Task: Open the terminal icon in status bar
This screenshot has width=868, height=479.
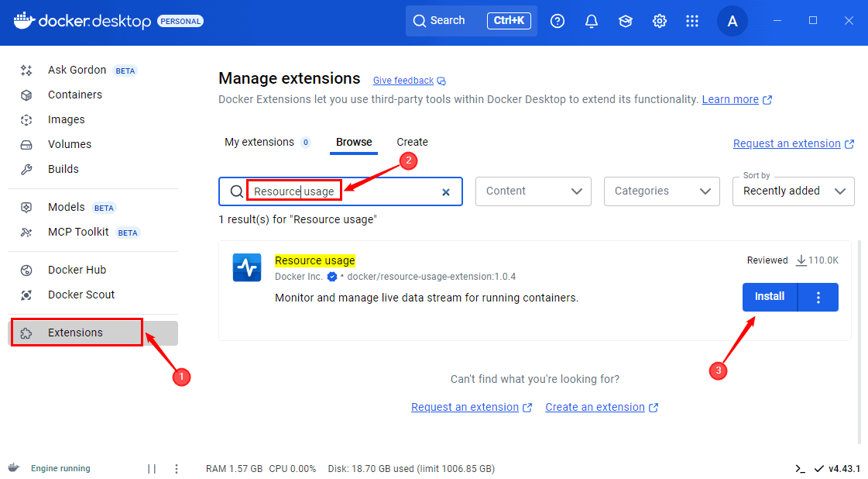Action: pyautogui.click(x=800, y=469)
